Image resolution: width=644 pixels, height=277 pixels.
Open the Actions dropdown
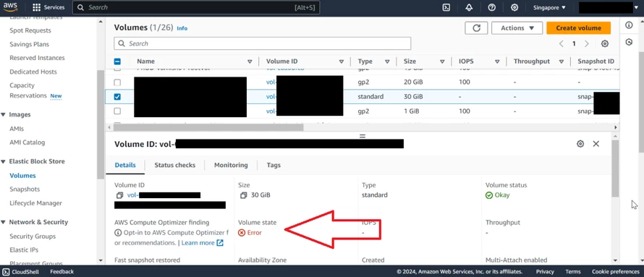pos(517,28)
